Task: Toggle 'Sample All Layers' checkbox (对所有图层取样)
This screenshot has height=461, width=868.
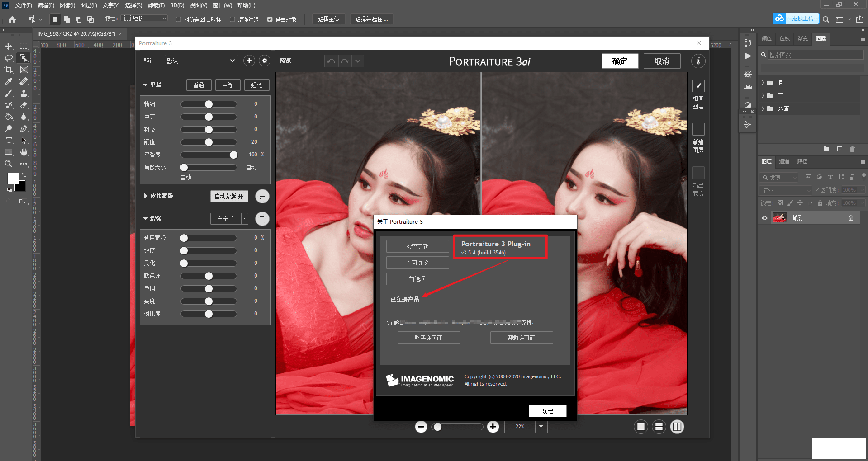Action: [x=179, y=19]
